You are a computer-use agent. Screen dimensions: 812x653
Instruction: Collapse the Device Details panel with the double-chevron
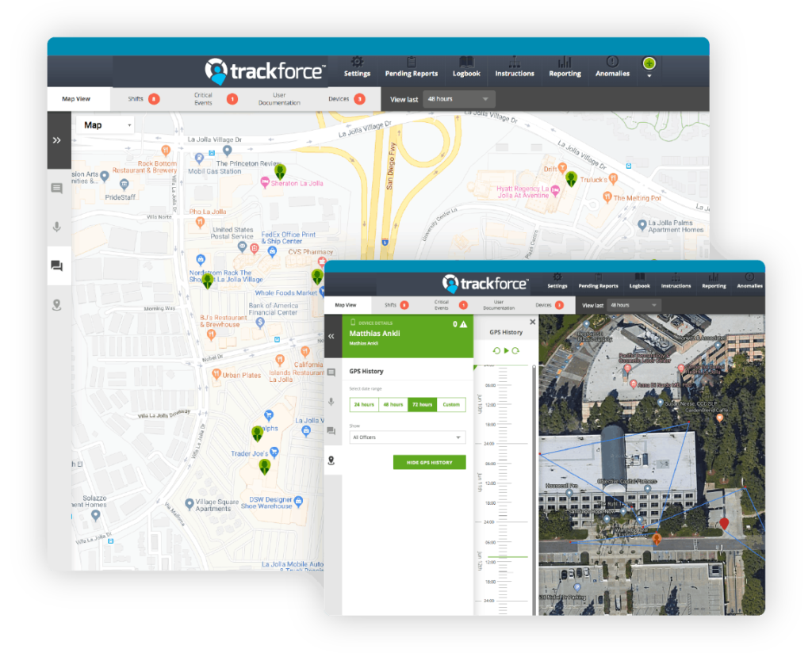tap(331, 335)
